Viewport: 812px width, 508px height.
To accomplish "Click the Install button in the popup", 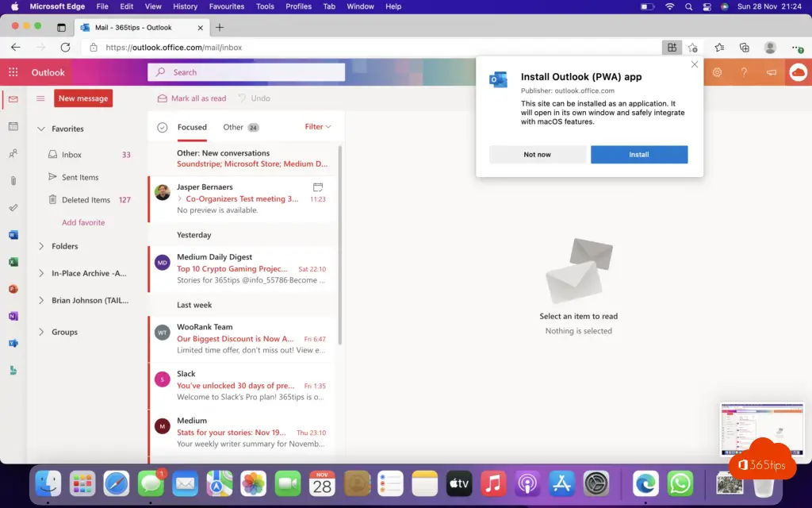I will point(639,155).
